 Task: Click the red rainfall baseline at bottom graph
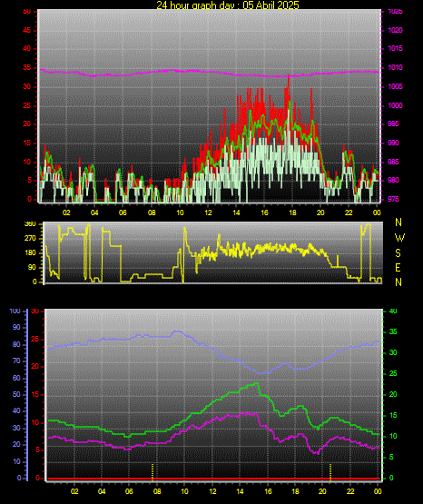coord(213,479)
